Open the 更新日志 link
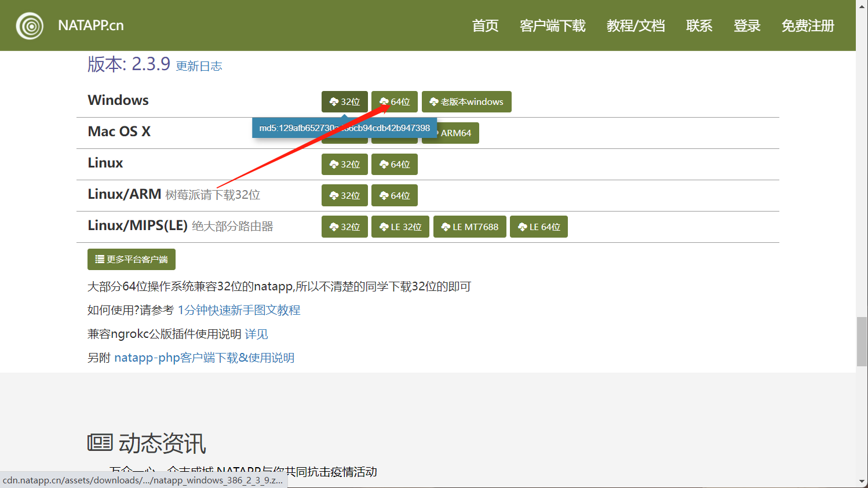The width and height of the screenshot is (868, 488). [x=199, y=66]
